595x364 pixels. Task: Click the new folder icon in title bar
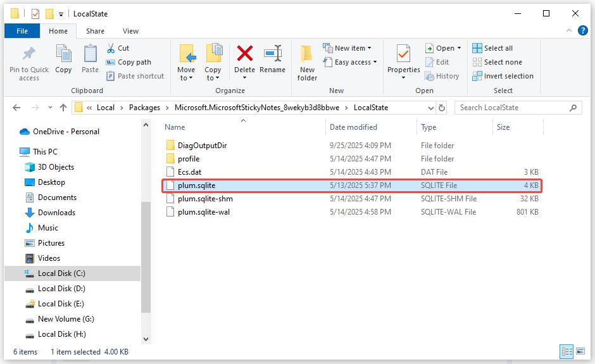(49, 14)
